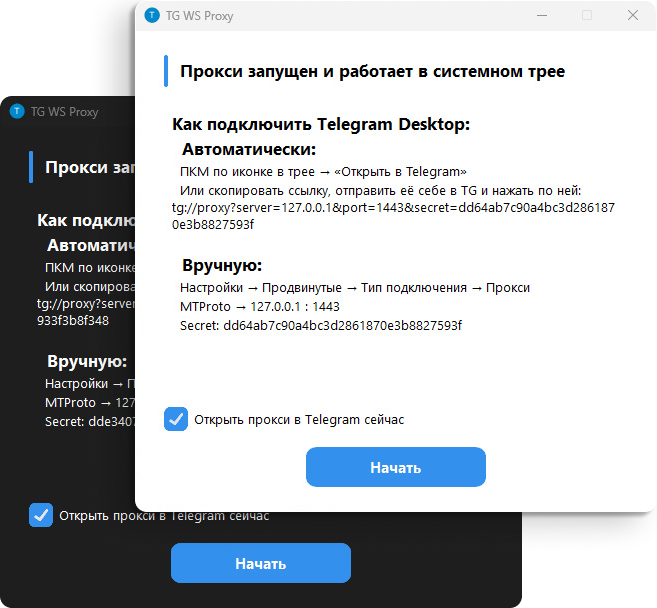Close the light TG WS Proxy window
This screenshot has width=657, height=608.
tap(633, 16)
